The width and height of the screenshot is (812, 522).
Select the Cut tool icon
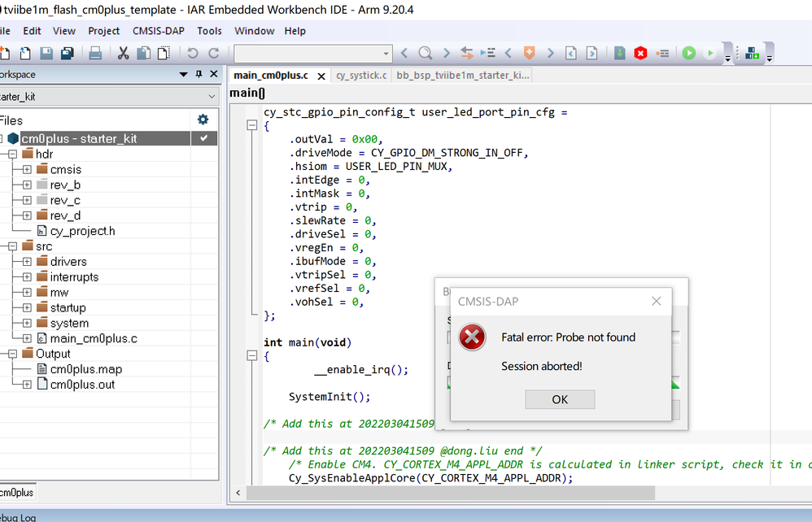coord(124,52)
